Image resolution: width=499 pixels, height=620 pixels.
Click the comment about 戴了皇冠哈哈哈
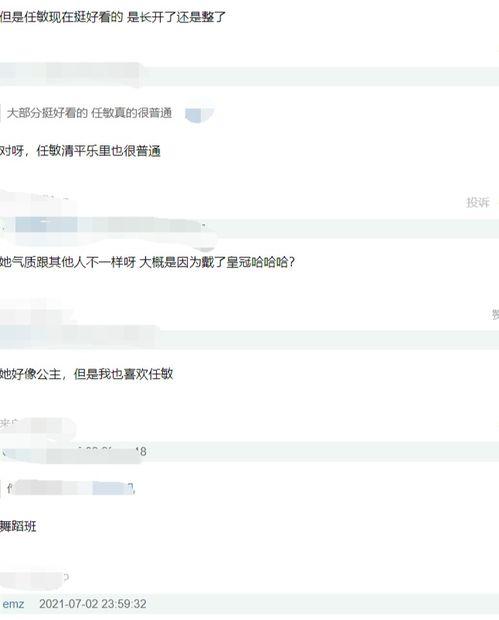tap(147, 262)
